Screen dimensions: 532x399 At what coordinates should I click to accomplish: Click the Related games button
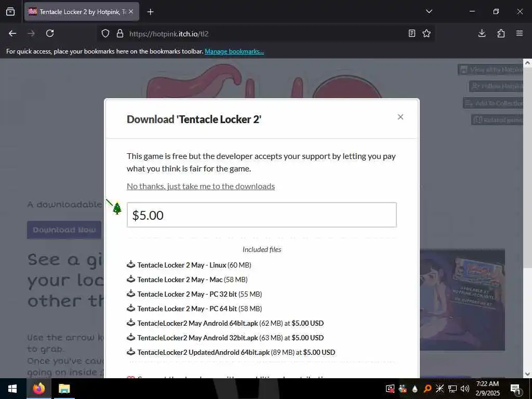[497, 120]
